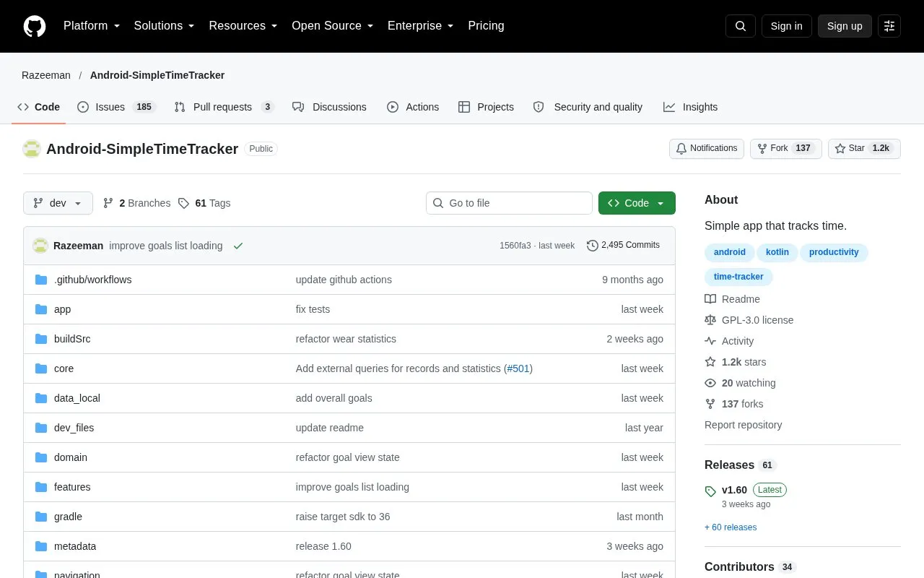
Task: Open the + 60 releases link
Action: pyautogui.click(x=731, y=527)
